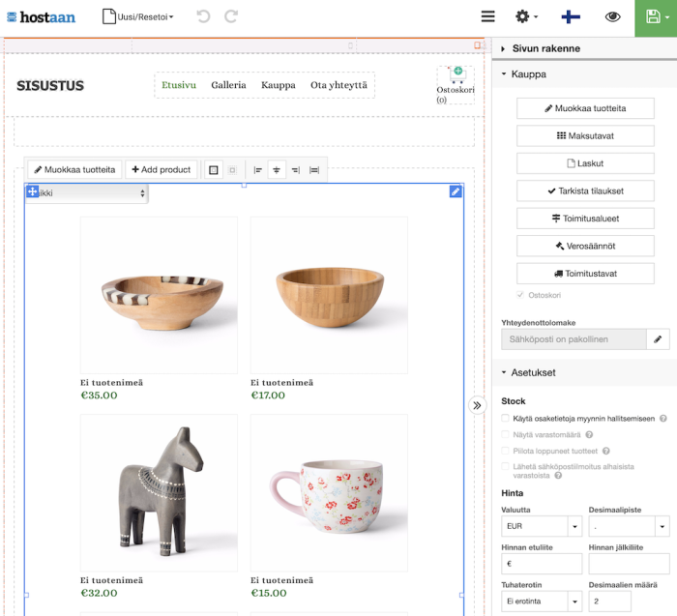
Task: Toggle preview with the eye icon
Action: coord(612,16)
